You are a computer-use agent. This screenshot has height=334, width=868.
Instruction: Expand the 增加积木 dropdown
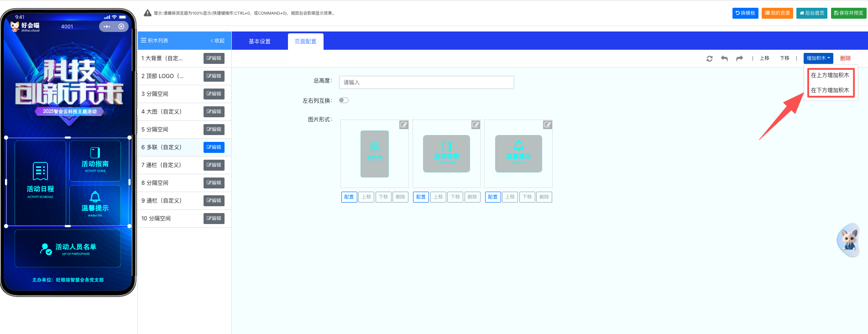tap(818, 58)
